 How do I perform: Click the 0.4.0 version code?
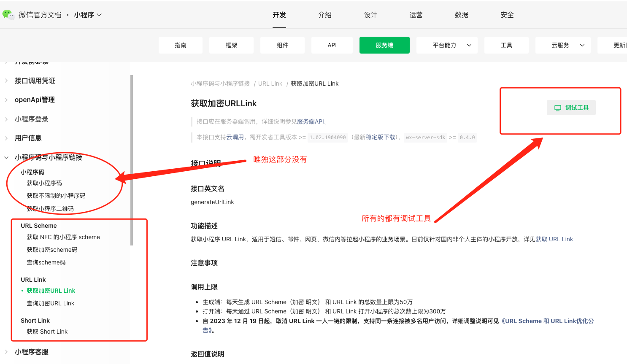tap(467, 138)
